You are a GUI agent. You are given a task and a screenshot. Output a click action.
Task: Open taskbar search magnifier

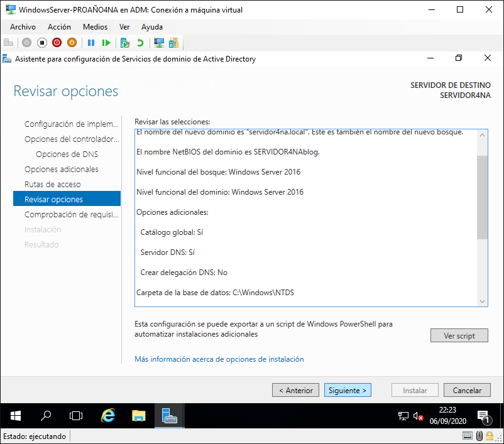(x=46, y=416)
